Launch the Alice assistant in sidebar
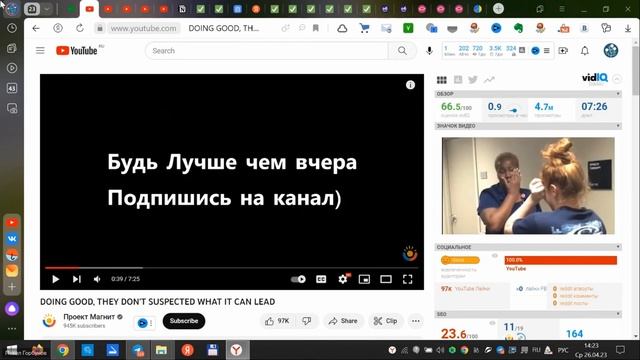Image resolution: width=640 pixels, height=360 pixels. click(12, 309)
